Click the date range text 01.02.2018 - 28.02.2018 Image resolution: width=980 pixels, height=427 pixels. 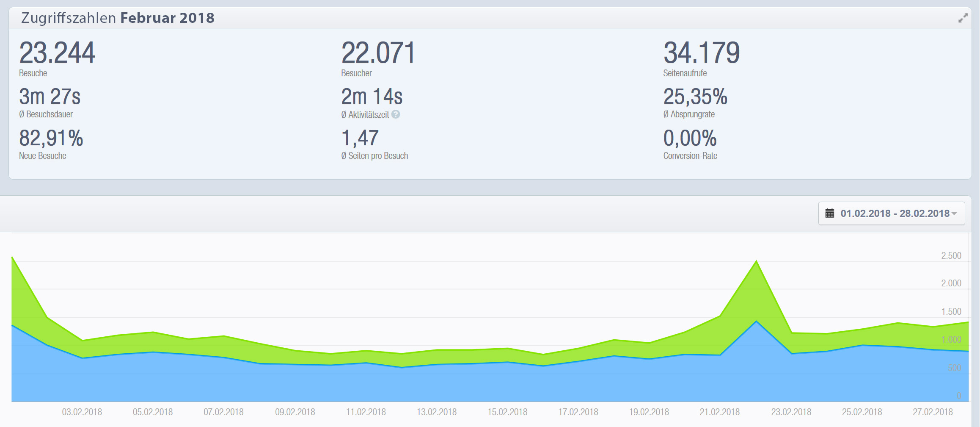coord(895,213)
